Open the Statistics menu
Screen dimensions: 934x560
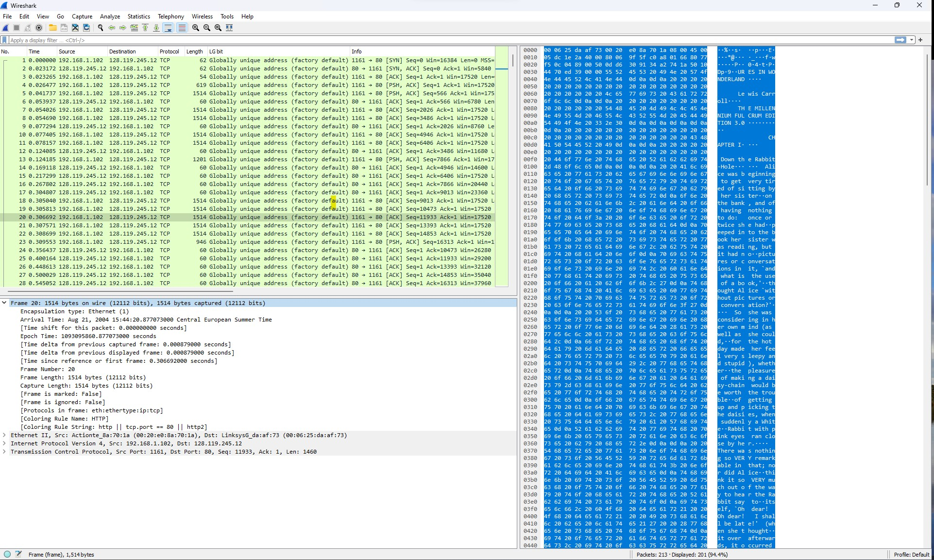pyautogui.click(x=138, y=16)
